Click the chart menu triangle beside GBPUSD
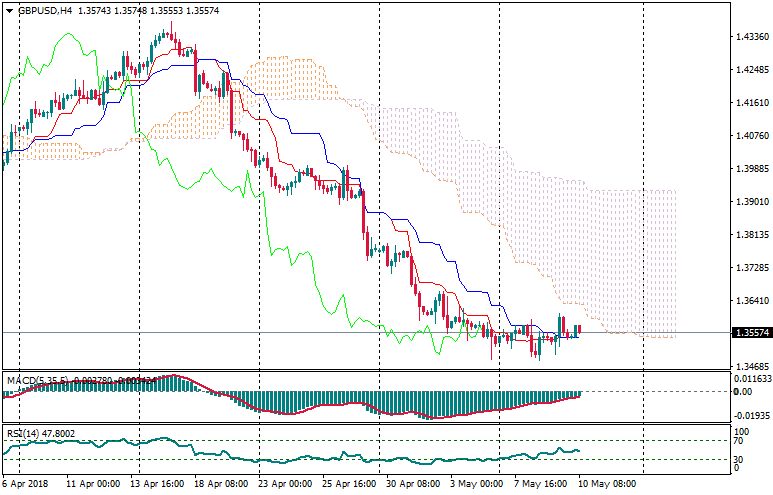This screenshot has height=495, width=773. (x=10, y=11)
